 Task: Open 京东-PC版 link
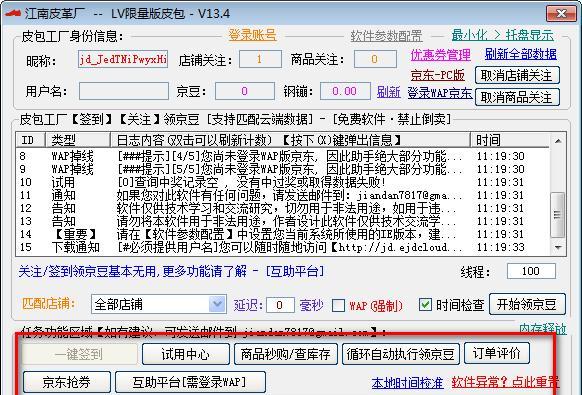click(x=437, y=75)
